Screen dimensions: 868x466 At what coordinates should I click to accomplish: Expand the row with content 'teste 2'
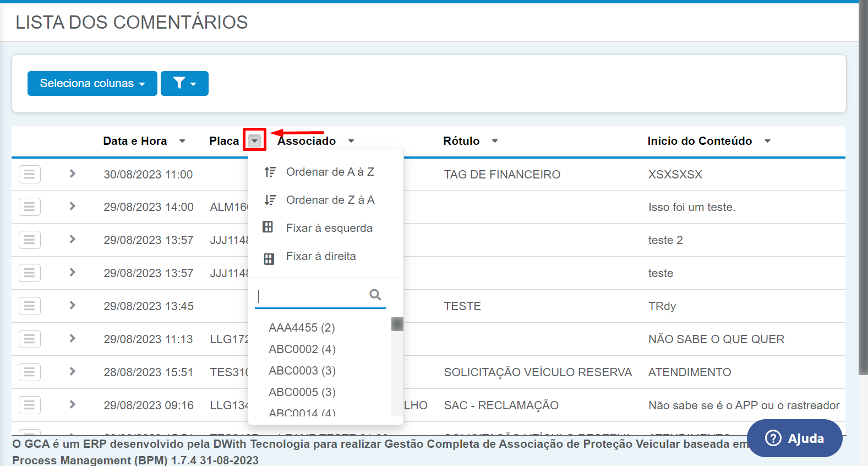tap(72, 239)
